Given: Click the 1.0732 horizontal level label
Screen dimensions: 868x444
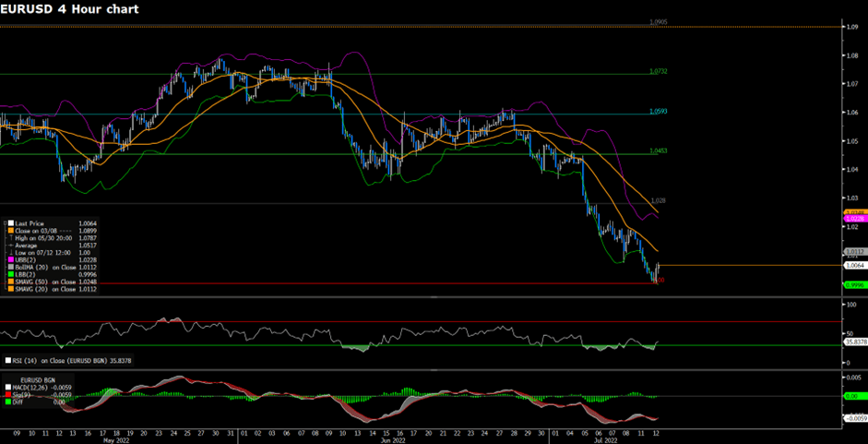Looking at the screenshot, I should 659,71.
